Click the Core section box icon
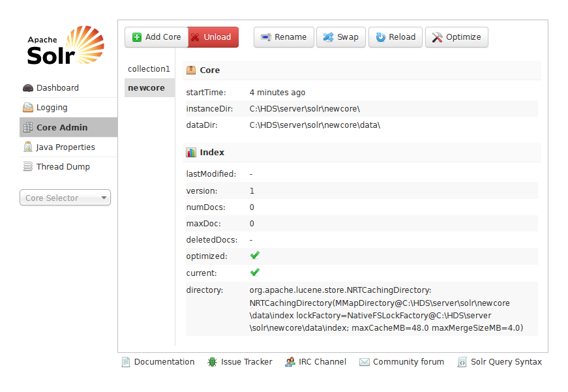568x392 pixels. coord(191,70)
